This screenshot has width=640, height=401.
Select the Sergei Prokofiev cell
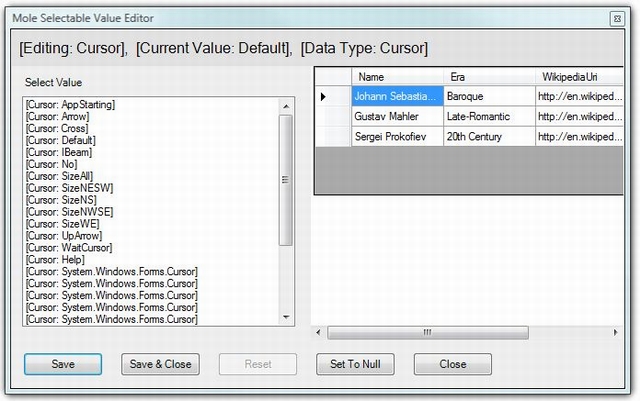pyautogui.click(x=398, y=136)
